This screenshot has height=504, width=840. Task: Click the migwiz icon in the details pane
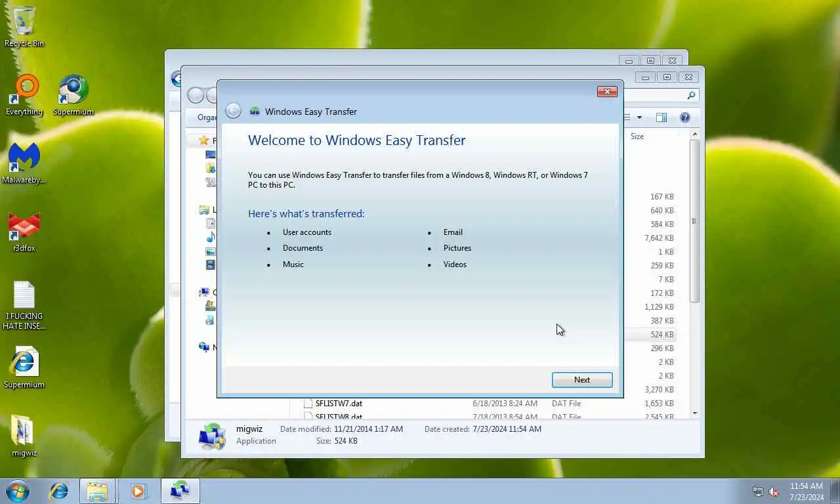(x=212, y=436)
